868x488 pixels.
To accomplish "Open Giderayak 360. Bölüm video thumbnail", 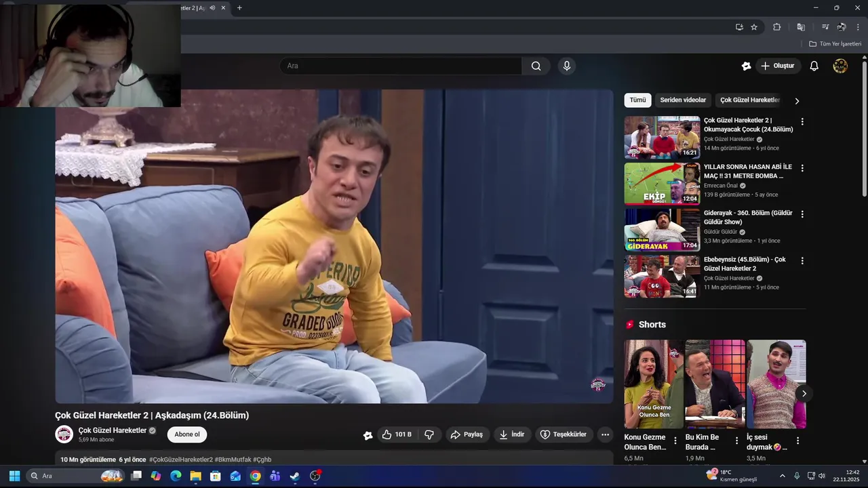I will [x=662, y=230].
